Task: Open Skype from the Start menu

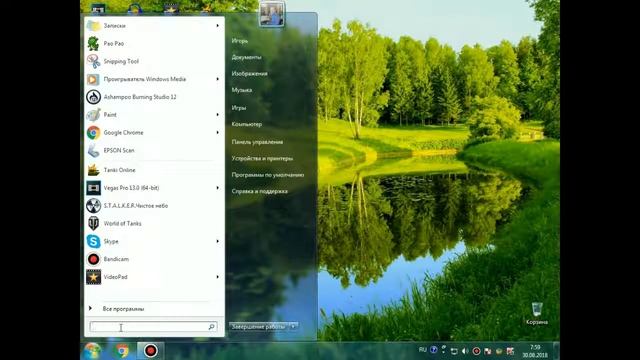Action: coord(154,241)
